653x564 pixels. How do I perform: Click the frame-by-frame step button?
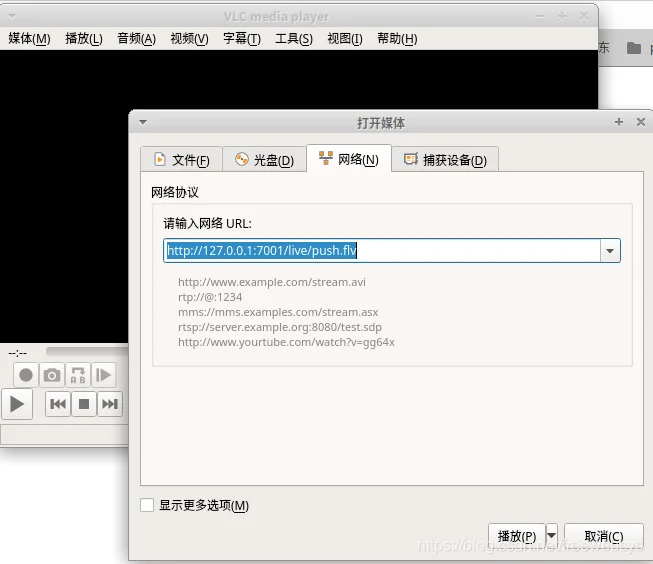103,375
